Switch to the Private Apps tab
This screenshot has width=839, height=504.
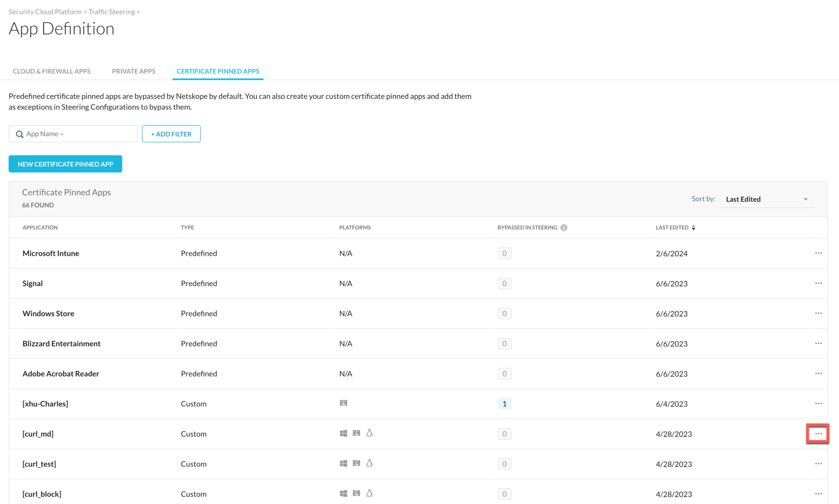(134, 71)
